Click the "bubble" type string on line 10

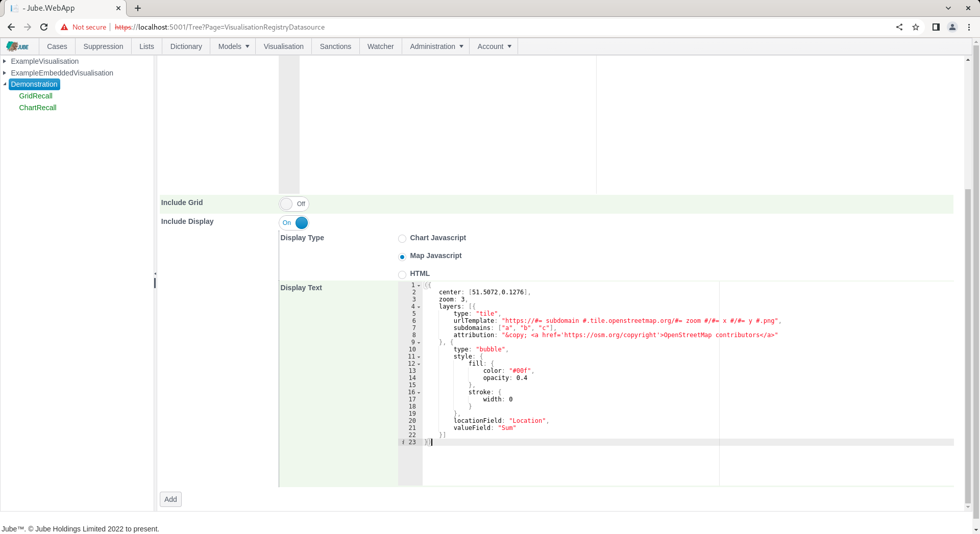coord(491,350)
